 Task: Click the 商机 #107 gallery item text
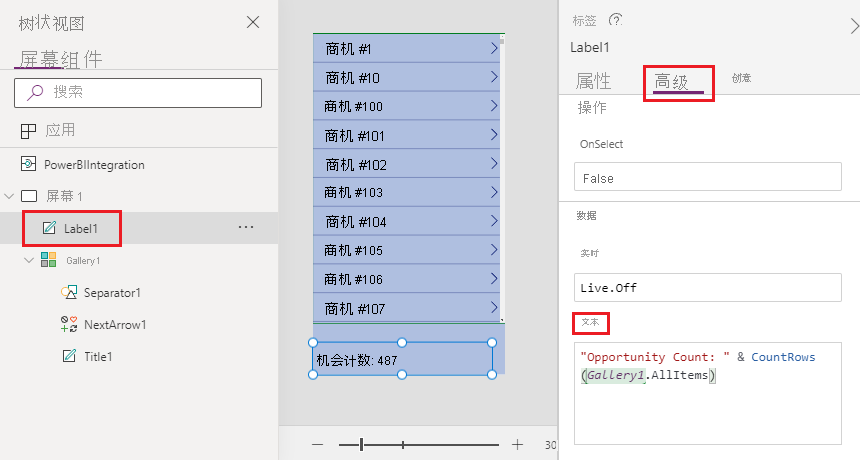(x=355, y=309)
